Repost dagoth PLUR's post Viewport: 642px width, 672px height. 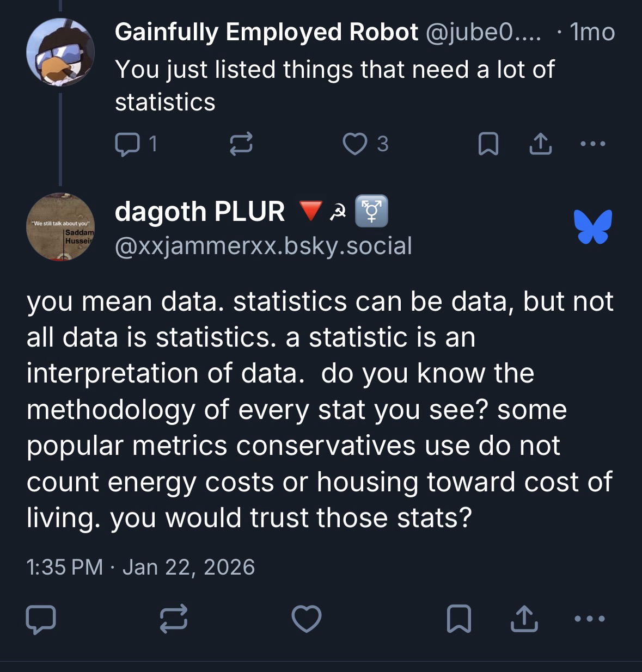(x=174, y=619)
